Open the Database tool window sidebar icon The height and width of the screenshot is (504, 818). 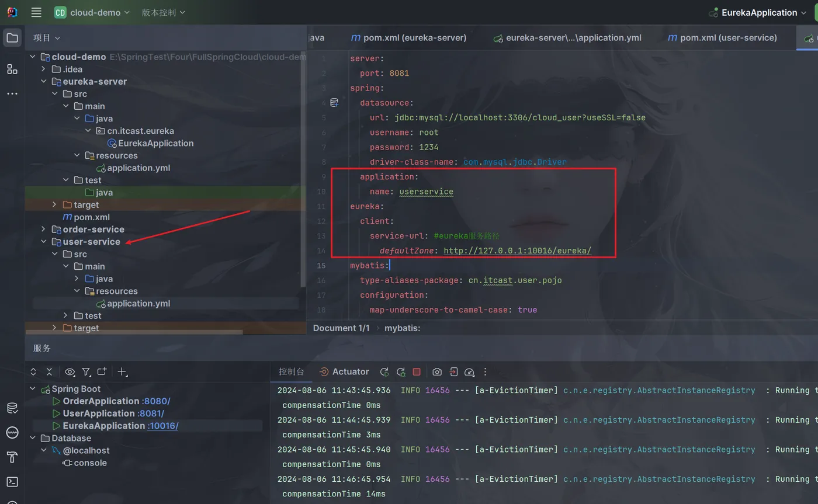click(12, 408)
